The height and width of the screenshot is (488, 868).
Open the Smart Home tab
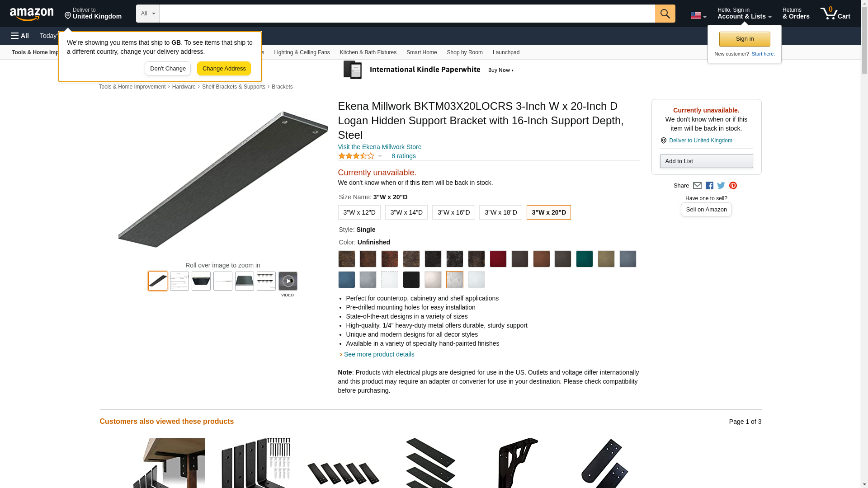pyautogui.click(x=421, y=52)
